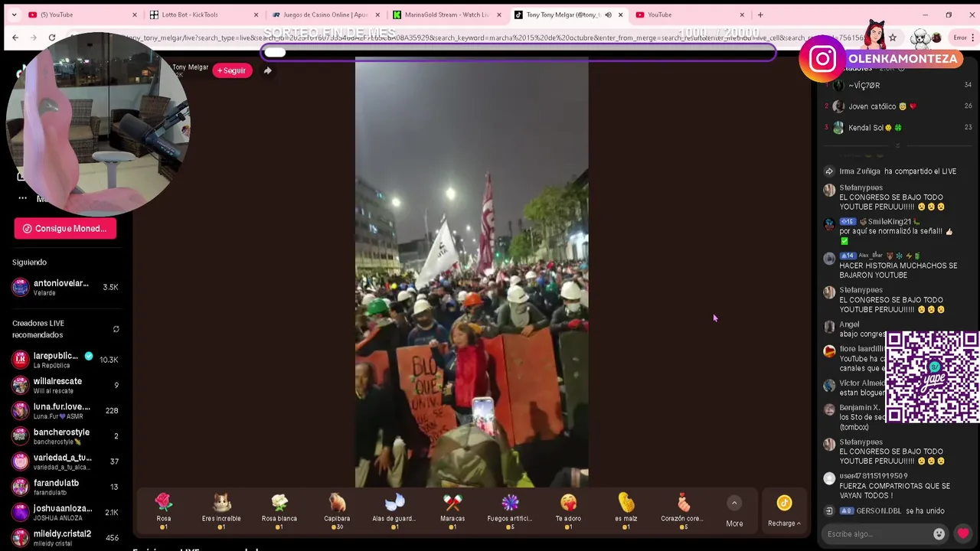Share the live stream arrow icon
This screenshot has height=551, width=980.
pyautogui.click(x=267, y=70)
